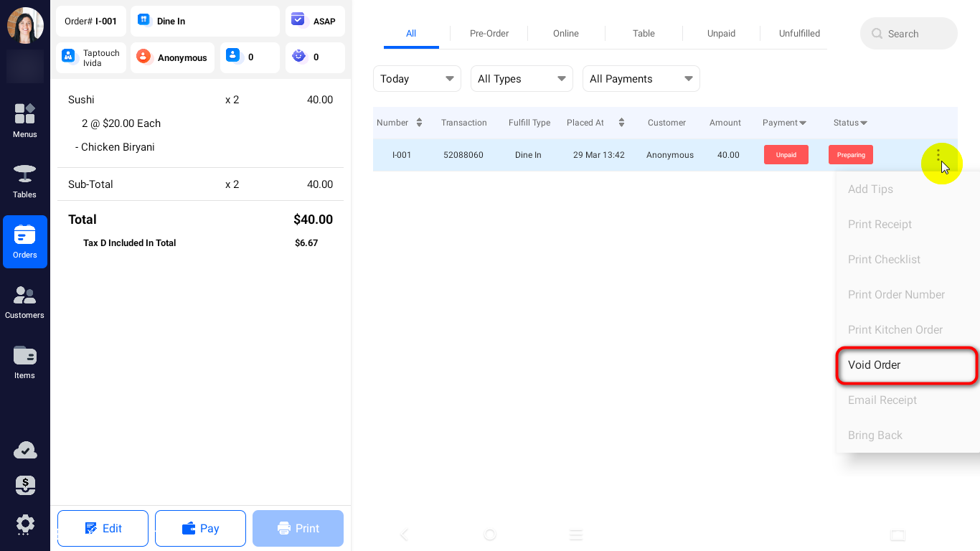This screenshot has height=551, width=980.
Task: Open Customers section in sidebar
Action: (x=24, y=302)
